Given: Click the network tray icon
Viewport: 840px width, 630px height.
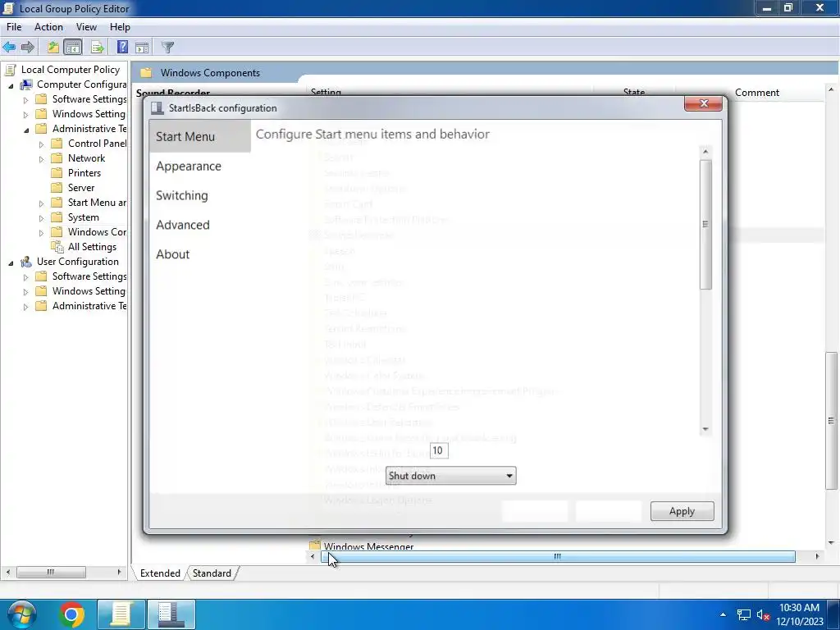Looking at the screenshot, I should click(743, 614).
